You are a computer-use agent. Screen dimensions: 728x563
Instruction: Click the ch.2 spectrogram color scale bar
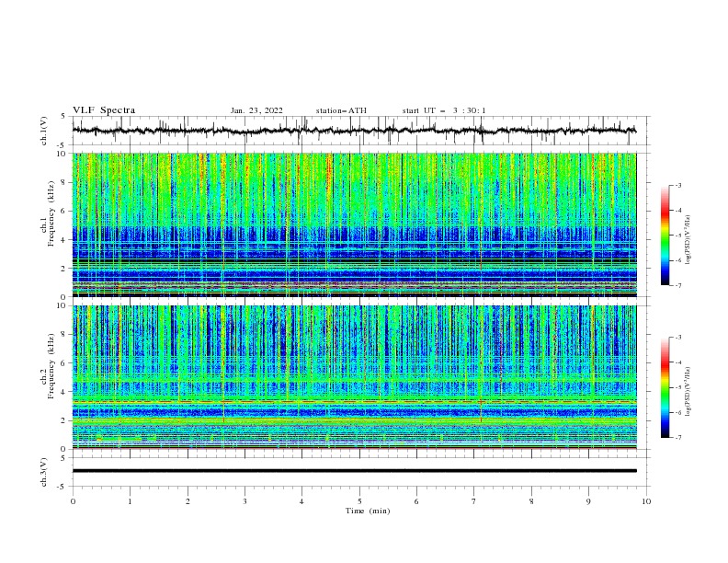click(x=665, y=387)
